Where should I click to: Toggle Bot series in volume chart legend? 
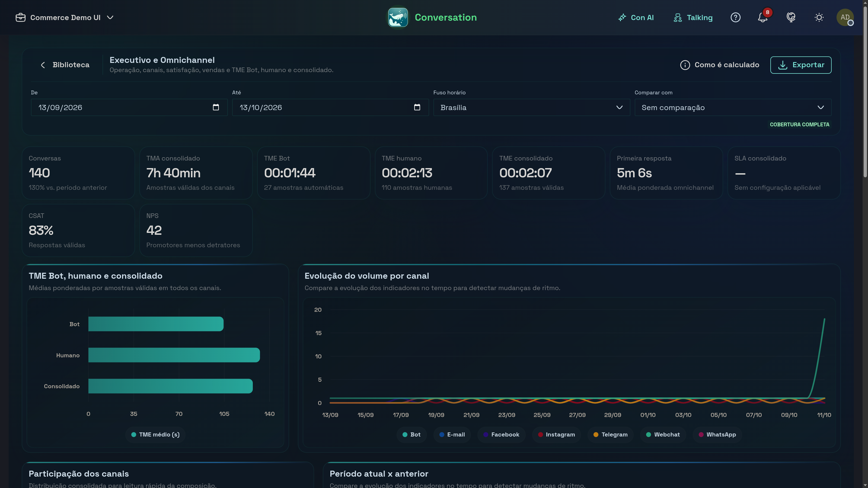[x=411, y=434]
